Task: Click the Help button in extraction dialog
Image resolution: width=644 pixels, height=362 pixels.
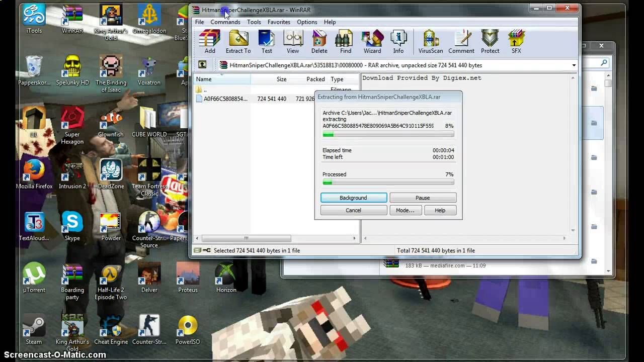Action: pyautogui.click(x=440, y=210)
